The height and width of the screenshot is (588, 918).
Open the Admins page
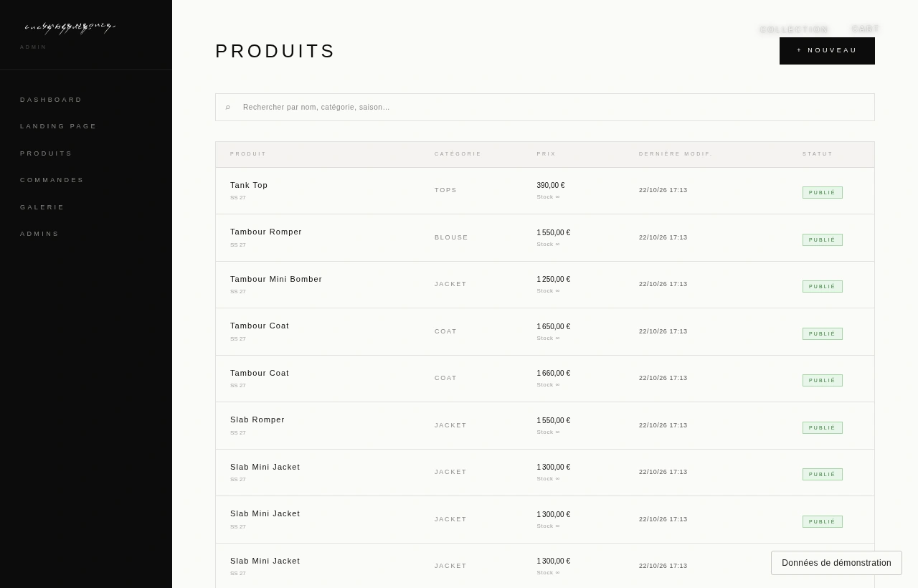point(39,234)
